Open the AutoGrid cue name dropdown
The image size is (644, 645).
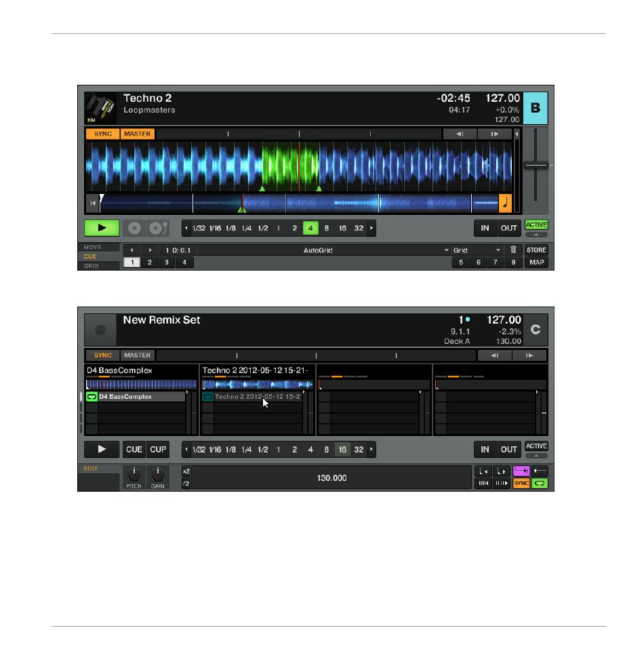pyautogui.click(x=446, y=250)
